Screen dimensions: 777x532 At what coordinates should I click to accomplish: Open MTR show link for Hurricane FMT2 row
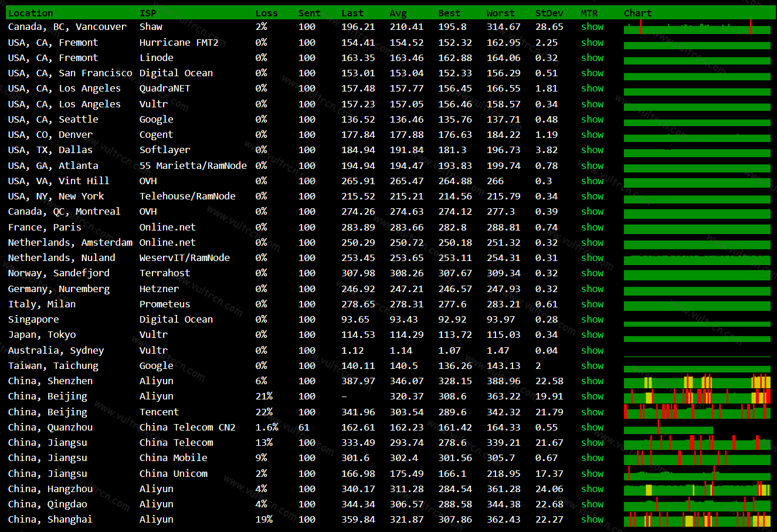[592, 42]
